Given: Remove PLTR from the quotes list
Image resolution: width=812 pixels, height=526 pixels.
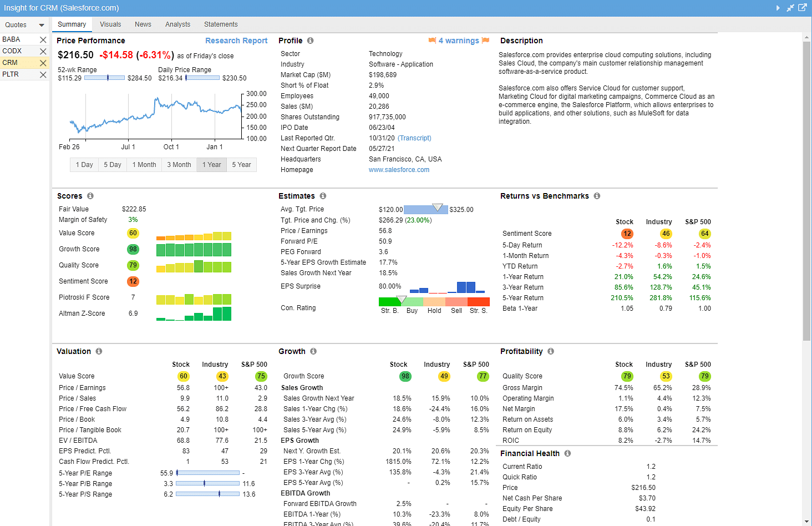Looking at the screenshot, I should 43,74.
